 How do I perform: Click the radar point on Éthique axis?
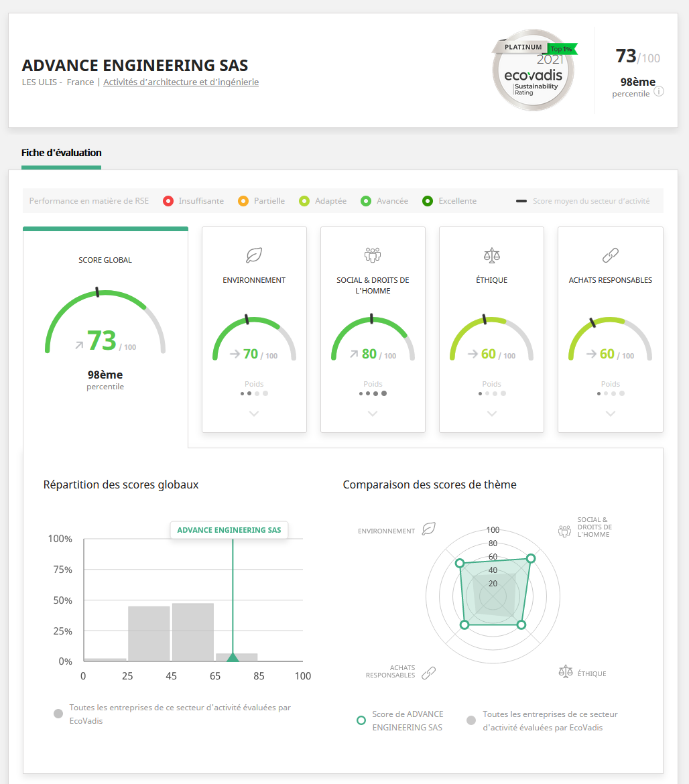click(521, 625)
